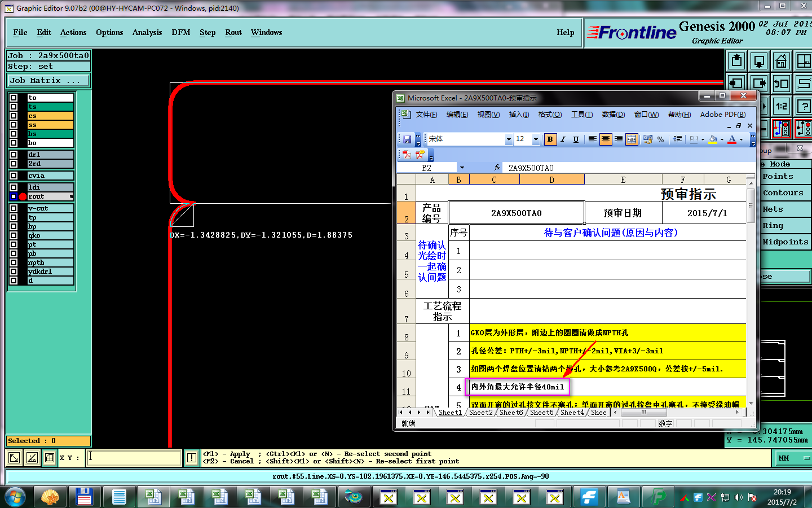Viewport: 812px width, 508px height.
Task: Click the red color indicator on rout layer
Action: [x=23, y=196]
